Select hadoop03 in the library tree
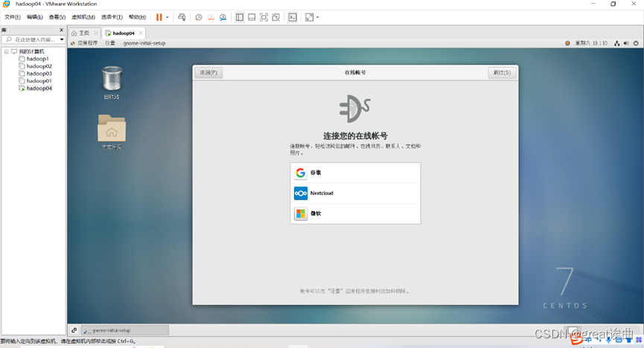 (39, 74)
